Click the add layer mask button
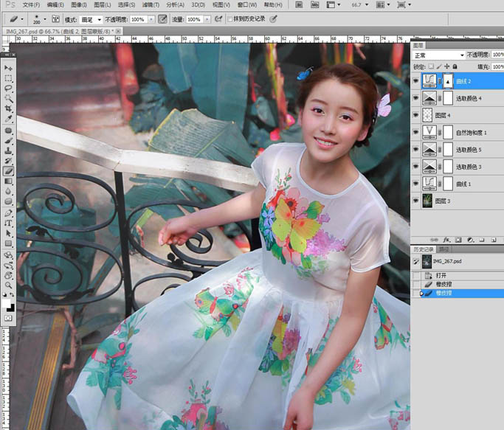This screenshot has height=430, width=504. click(458, 240)
